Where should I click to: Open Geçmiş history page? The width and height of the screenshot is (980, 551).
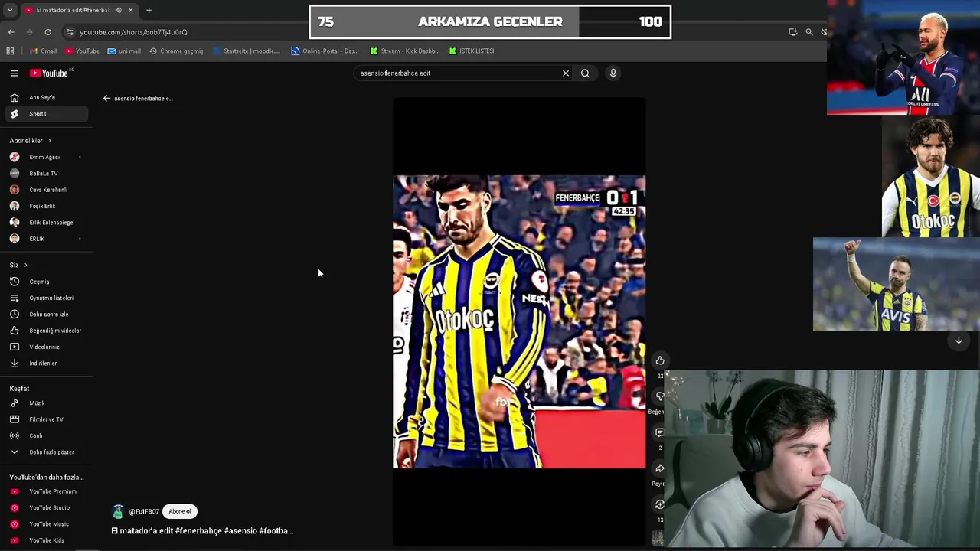click(46, 282)
